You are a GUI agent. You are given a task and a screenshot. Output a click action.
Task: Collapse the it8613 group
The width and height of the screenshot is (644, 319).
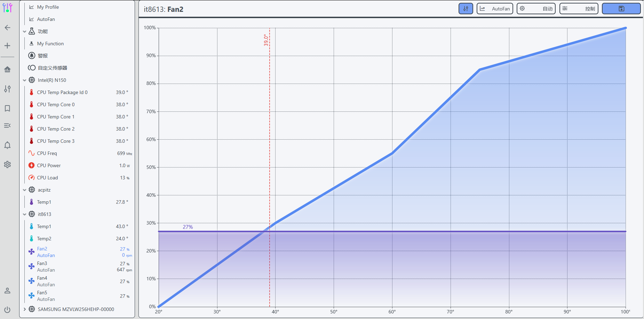pyautogui.click(x=24, y=214)
